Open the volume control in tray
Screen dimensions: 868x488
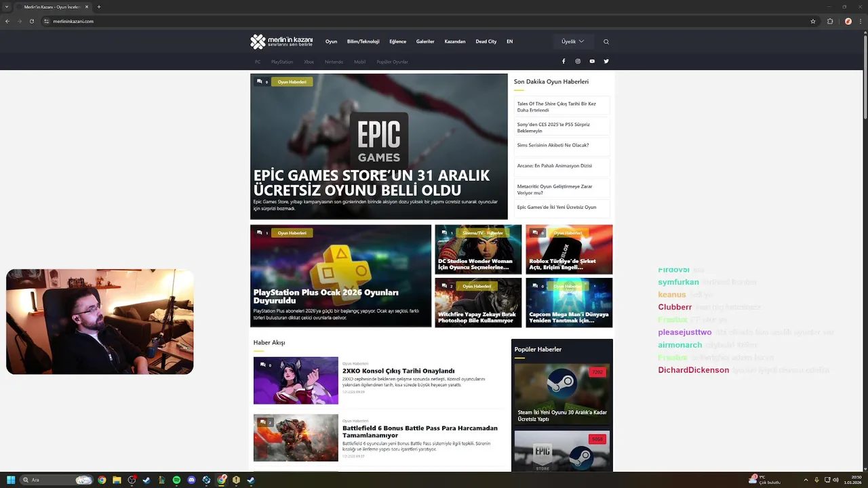[835, 480]
